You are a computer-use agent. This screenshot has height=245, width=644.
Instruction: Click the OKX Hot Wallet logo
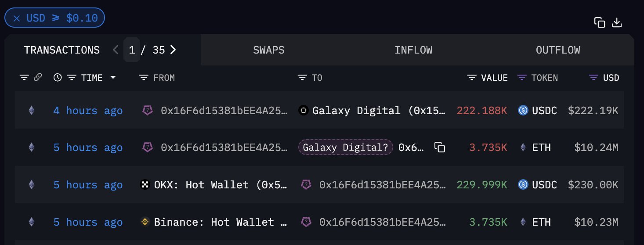click(x=144, y=185)
